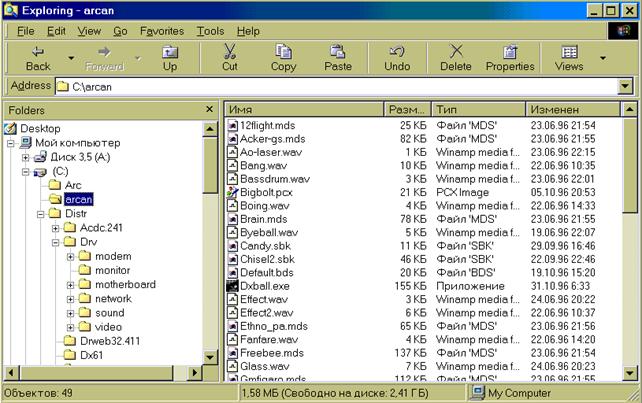Click the Delete toolbar icon
642x403 pixels.
456,52
